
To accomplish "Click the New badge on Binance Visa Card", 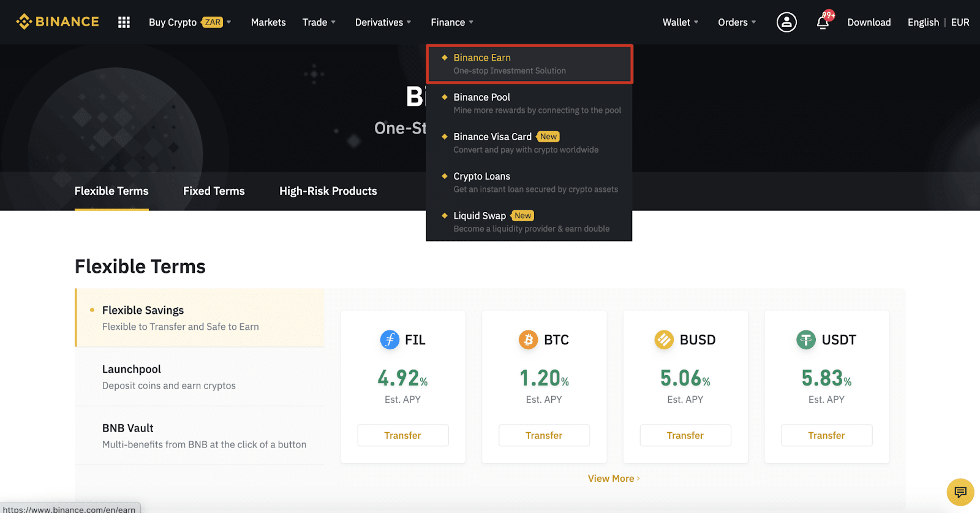I will tap(548, 137).
